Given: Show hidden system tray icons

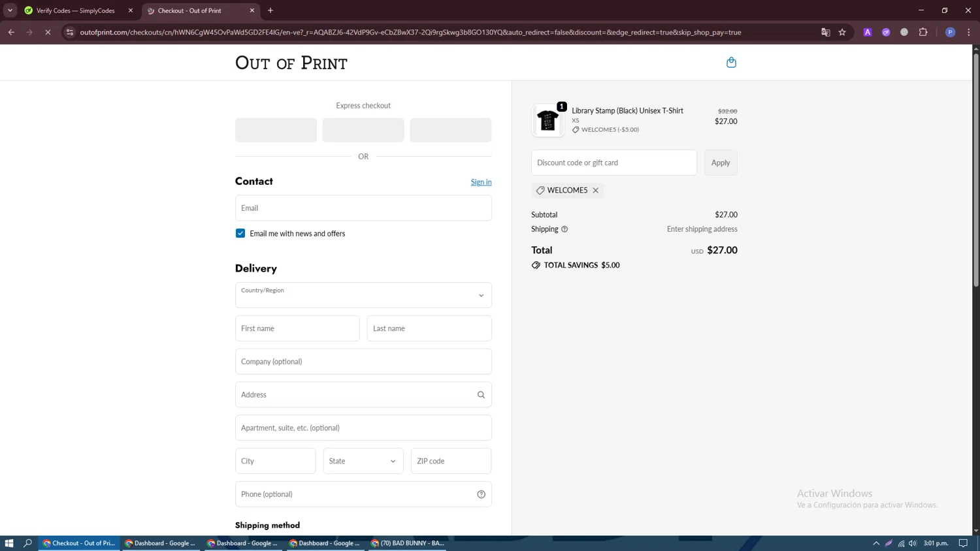Looking at the screenshot, I should [876, 543].
